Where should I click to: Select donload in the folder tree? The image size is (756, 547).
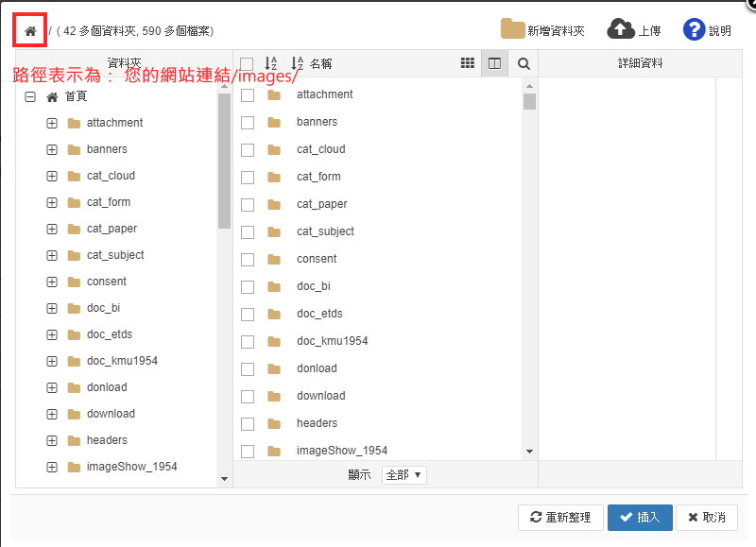[107, 387]
